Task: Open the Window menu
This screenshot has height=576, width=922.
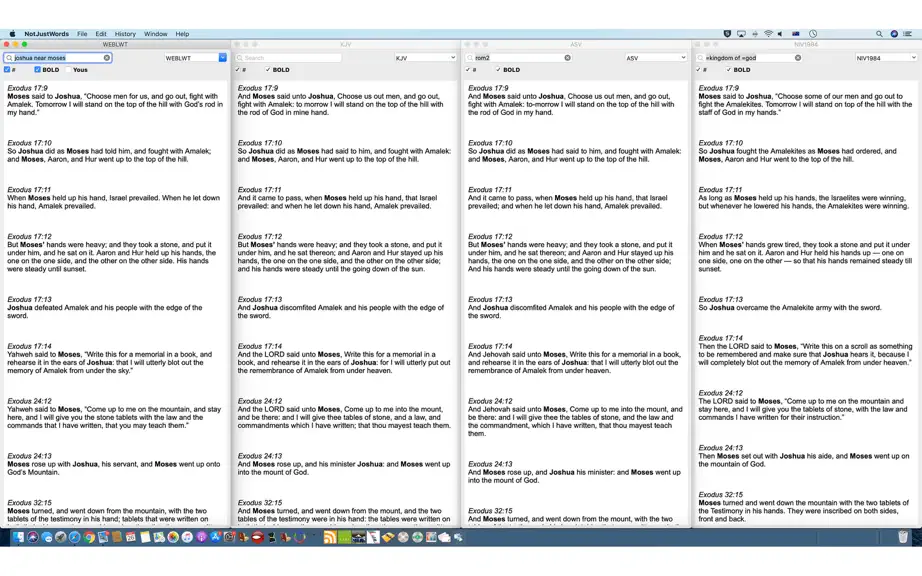Action: (156, 34)
